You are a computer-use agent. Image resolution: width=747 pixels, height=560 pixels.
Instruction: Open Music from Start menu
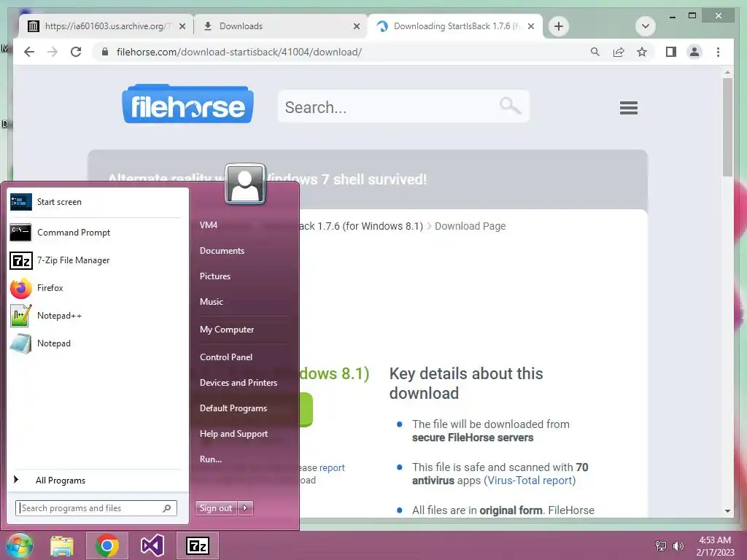pyautogui.click(x=212, y=302)
